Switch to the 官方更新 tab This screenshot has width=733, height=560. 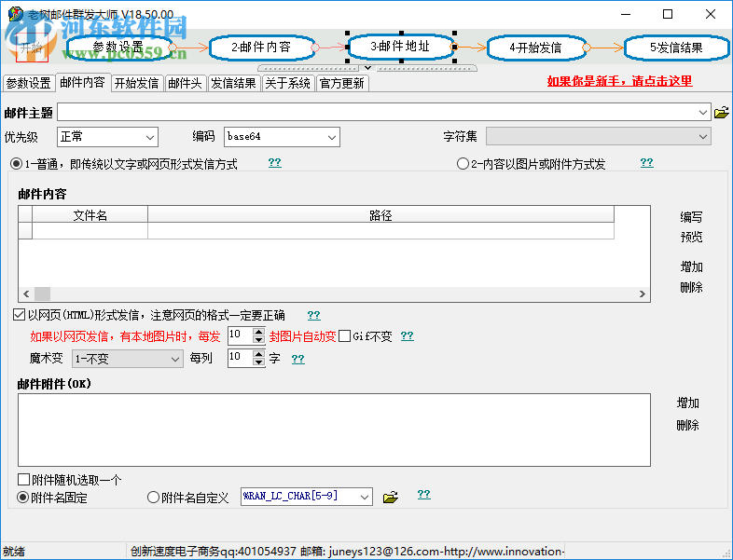[x=342, y=83]
